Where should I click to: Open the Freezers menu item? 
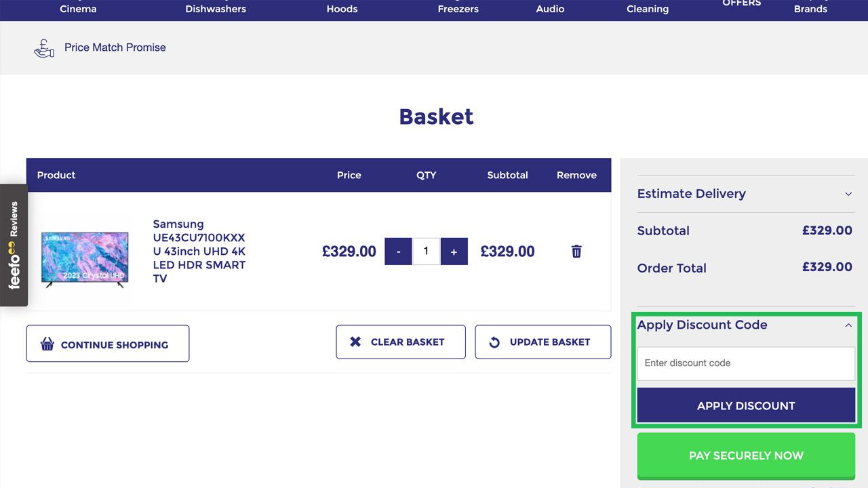[458, 9]
